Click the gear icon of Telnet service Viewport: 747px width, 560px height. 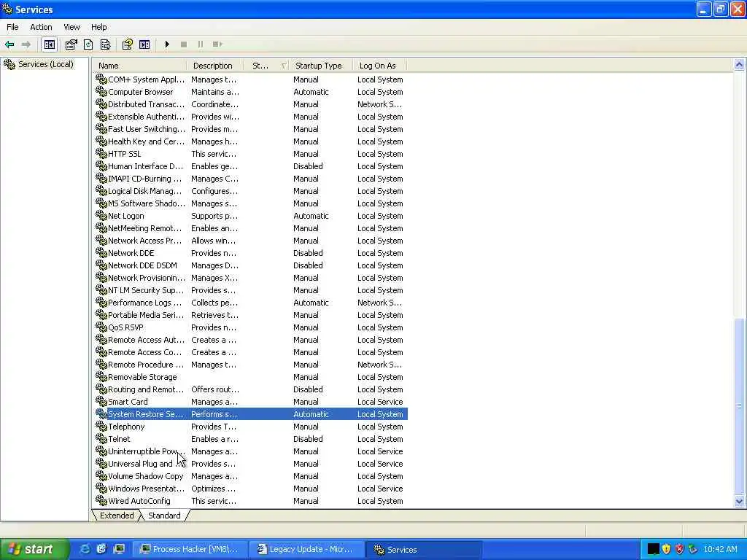coord(101,438)
